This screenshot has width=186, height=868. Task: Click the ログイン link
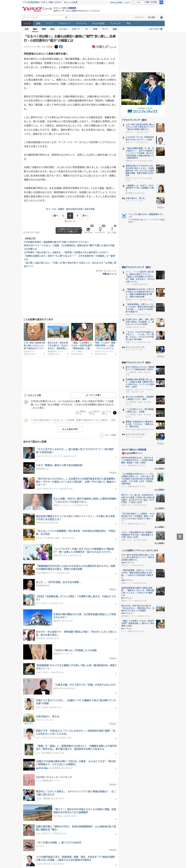(57, 11)
